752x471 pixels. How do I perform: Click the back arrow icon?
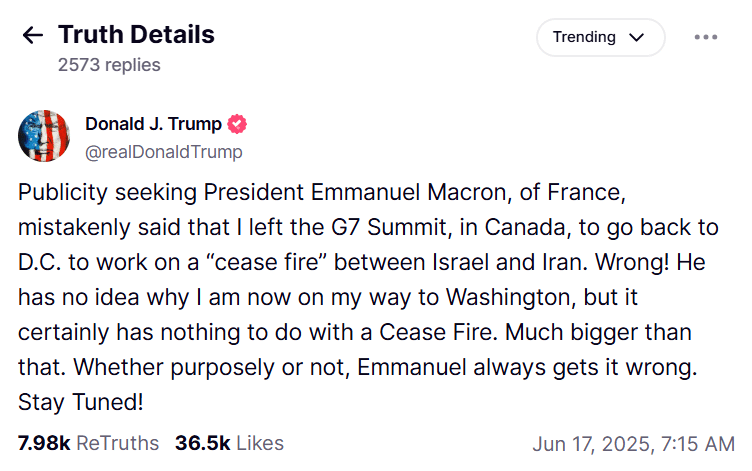(x=33, y=36)
